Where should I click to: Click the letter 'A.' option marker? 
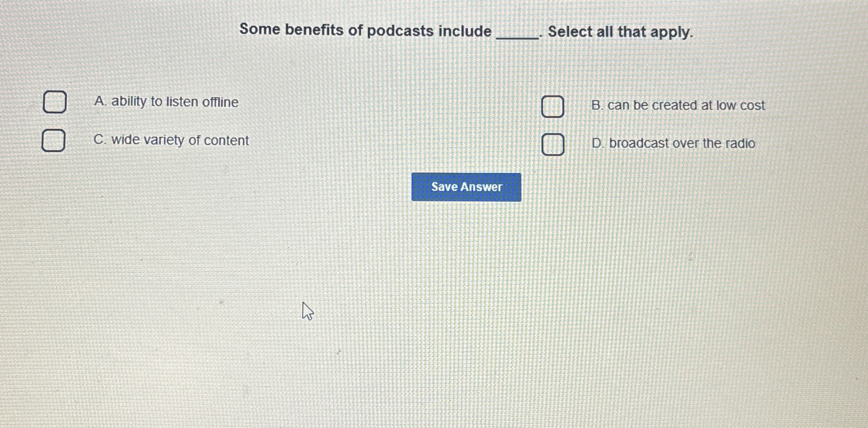[x=100, y=101]
